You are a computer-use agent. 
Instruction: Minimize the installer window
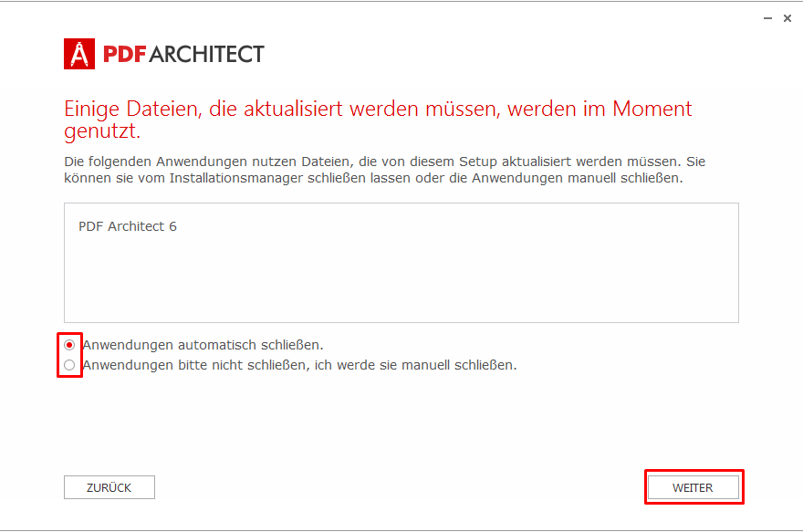tap(767, 18)
